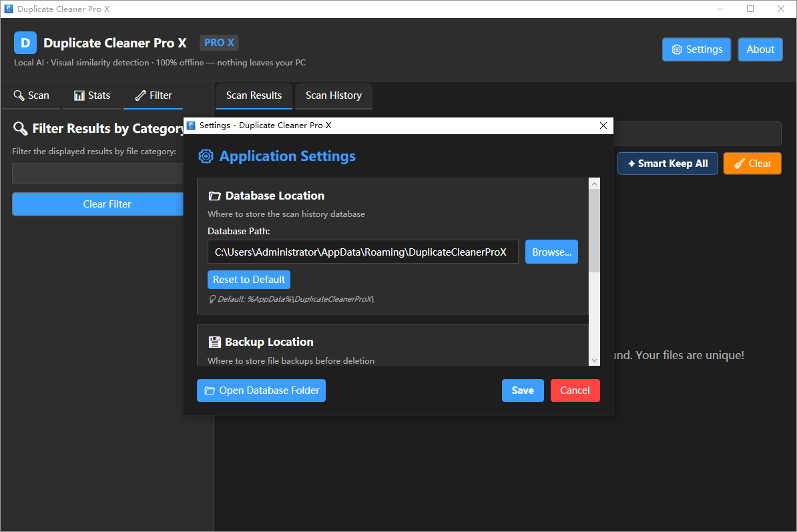Click 'Where to store file backups before deletion'
This screenshot has width=797, height=532.
point(291,360)
